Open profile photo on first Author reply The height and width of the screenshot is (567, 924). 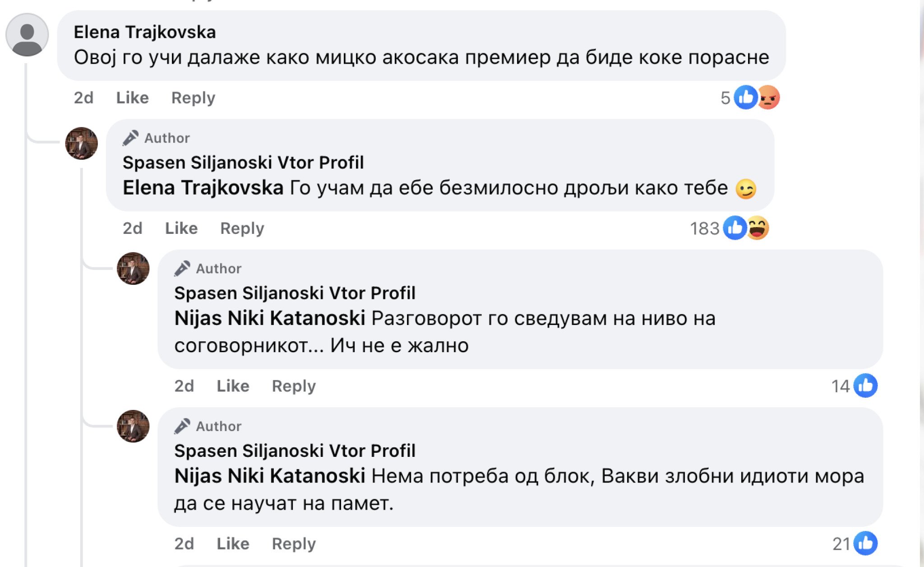pyautogui.click(x=82, y=144)
